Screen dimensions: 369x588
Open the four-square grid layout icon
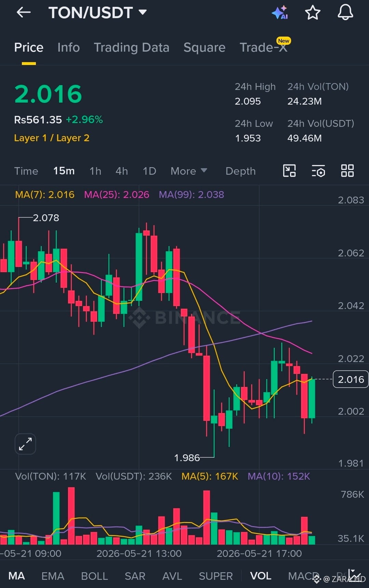pyautogui.click(x=347, y=171)
